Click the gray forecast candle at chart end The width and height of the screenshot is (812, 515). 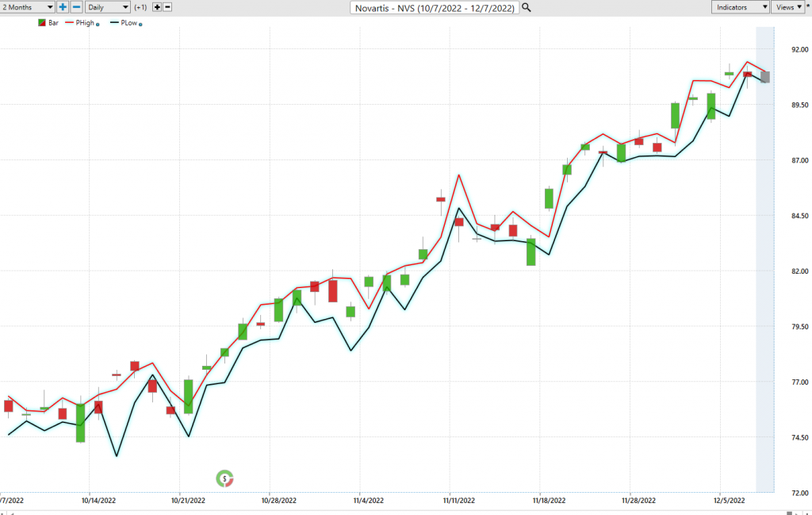765,77
